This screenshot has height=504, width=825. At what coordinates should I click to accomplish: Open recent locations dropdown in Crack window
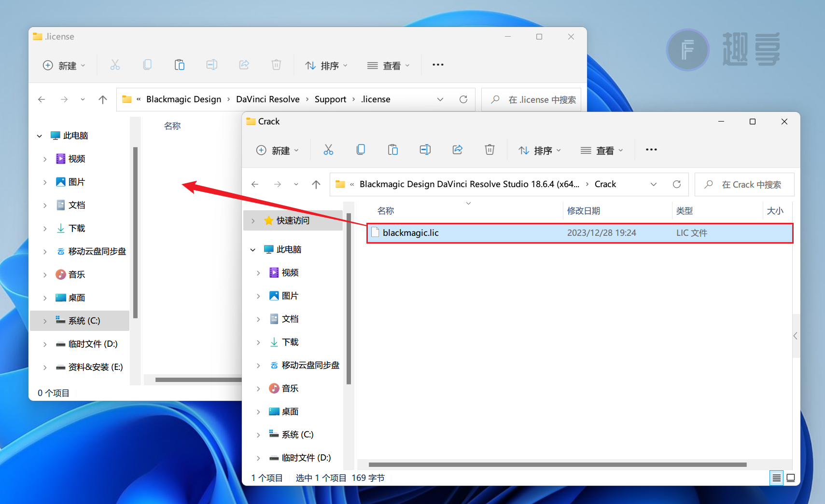pos(296,184)
